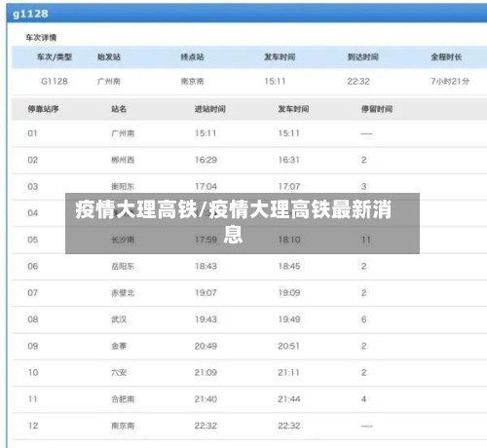This screenshot has width=487, height=448.
Task: Select stop number 05 row index
Action: coord(33,240)
